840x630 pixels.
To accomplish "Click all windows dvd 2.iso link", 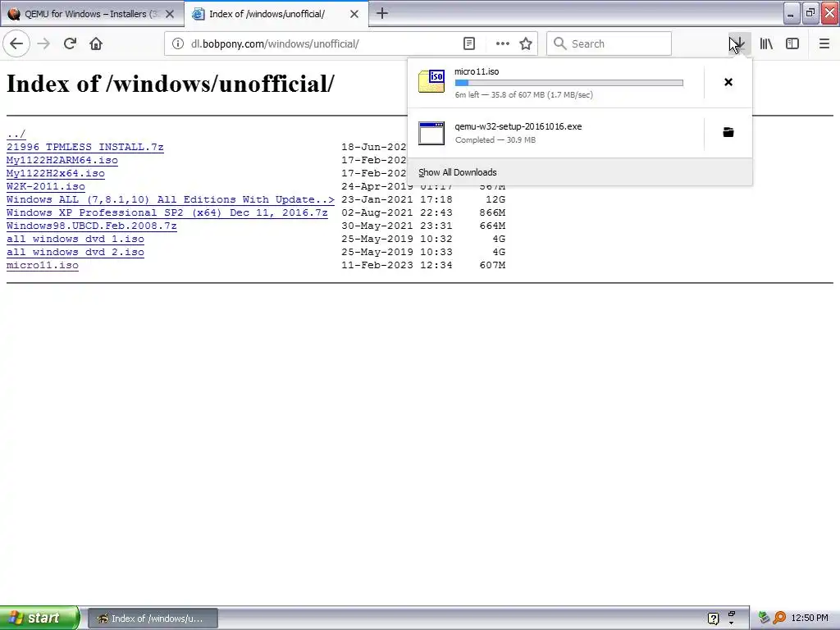I will coord(75,253).
